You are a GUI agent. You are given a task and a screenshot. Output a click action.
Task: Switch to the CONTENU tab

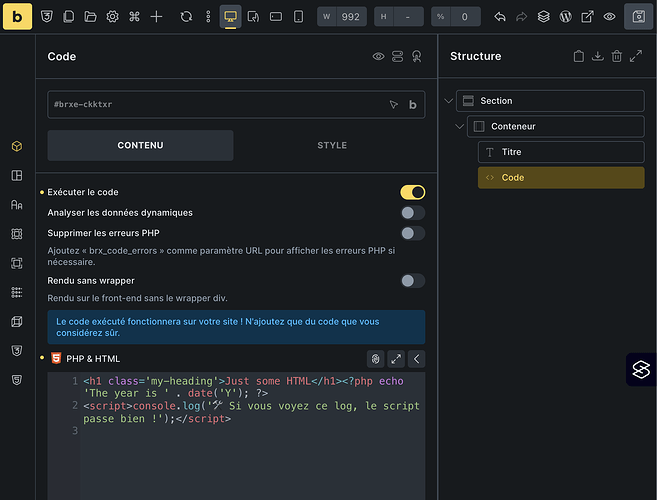(x=140, y=145)
